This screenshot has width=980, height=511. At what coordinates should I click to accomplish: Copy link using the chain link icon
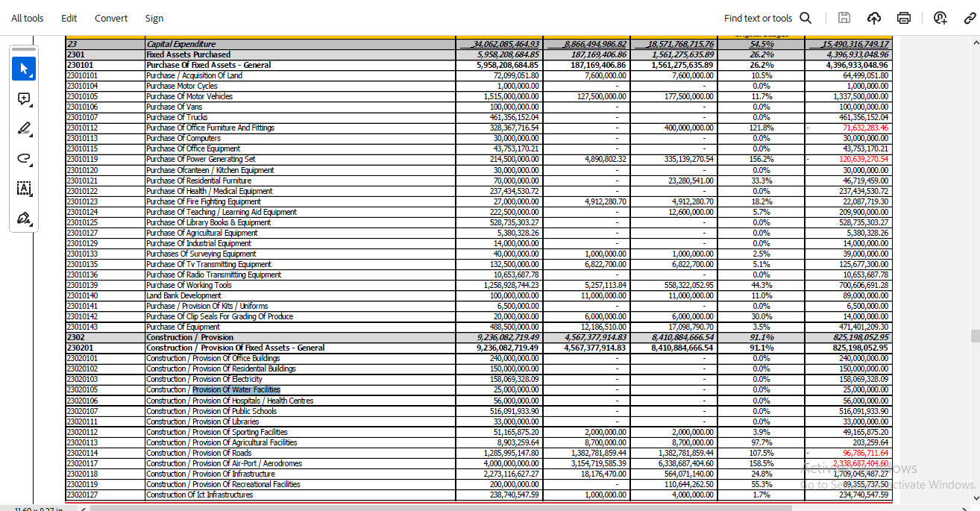click(x=970, y=18)
